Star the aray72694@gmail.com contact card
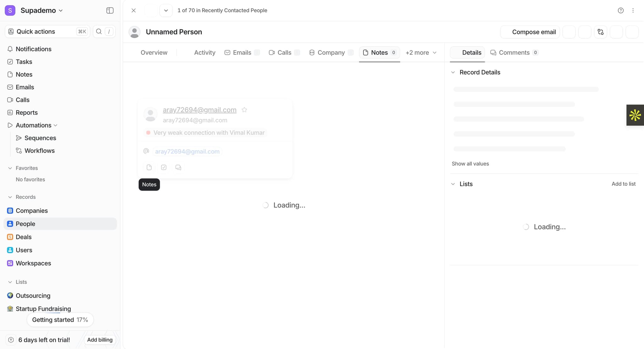 244,110
